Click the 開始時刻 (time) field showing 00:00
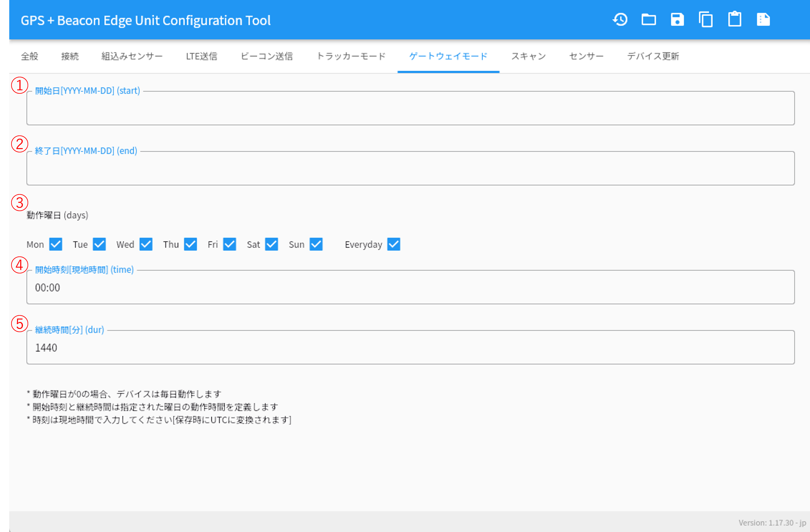810x532 pixels. tap(410, 287)
